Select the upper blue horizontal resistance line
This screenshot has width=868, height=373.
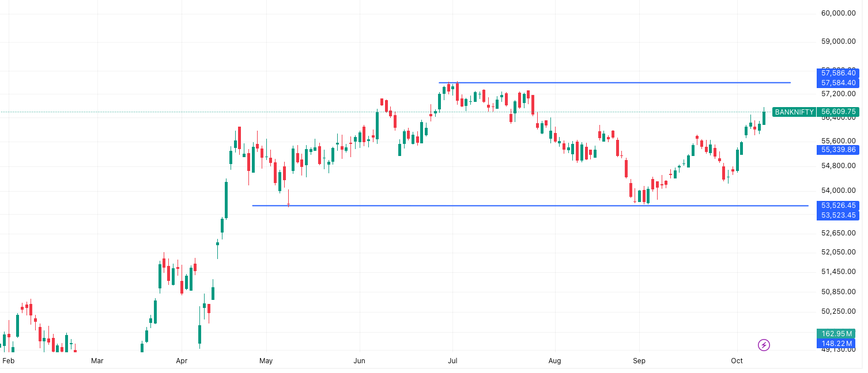(614, 83)
